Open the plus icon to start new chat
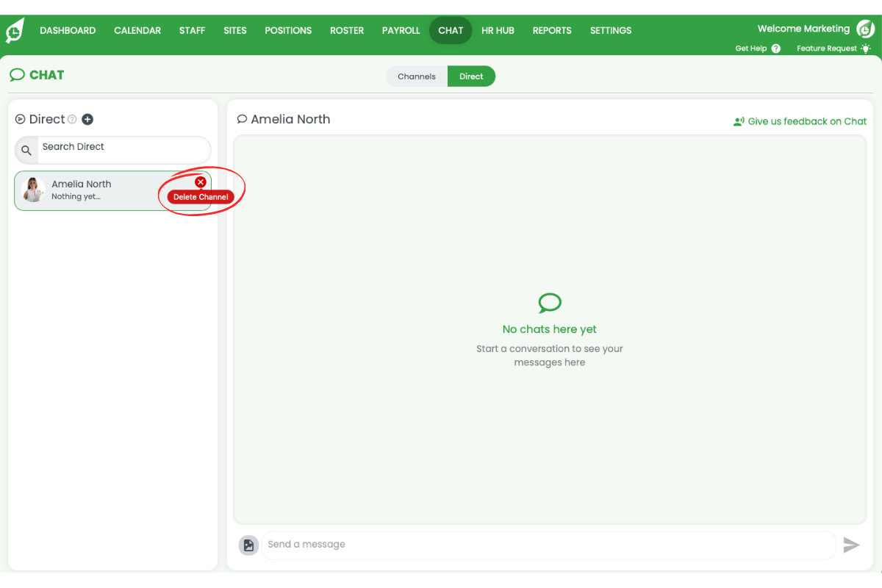882x588 pixels. click(x=87, y=119)
